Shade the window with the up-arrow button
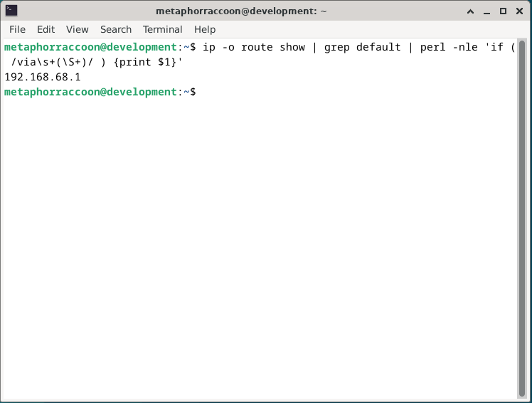Viewport: 532px width, 403px height. (471, 11)
